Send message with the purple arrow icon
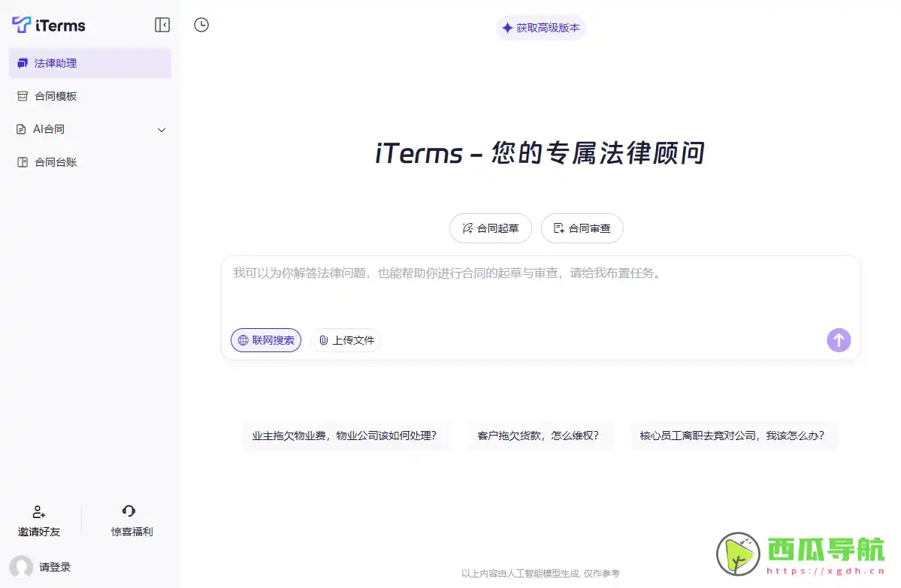This screenshot has width=901, height=588. pos(839,339)
